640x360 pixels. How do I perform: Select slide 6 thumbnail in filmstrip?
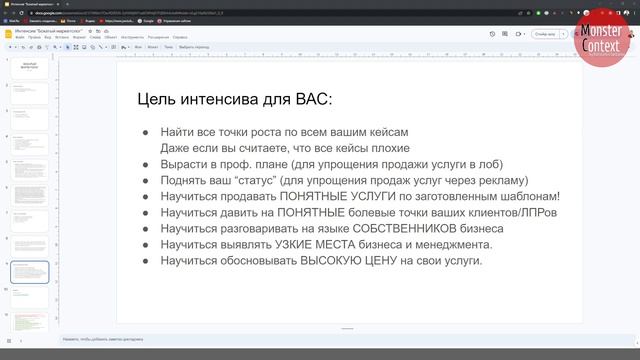point(29,196)
